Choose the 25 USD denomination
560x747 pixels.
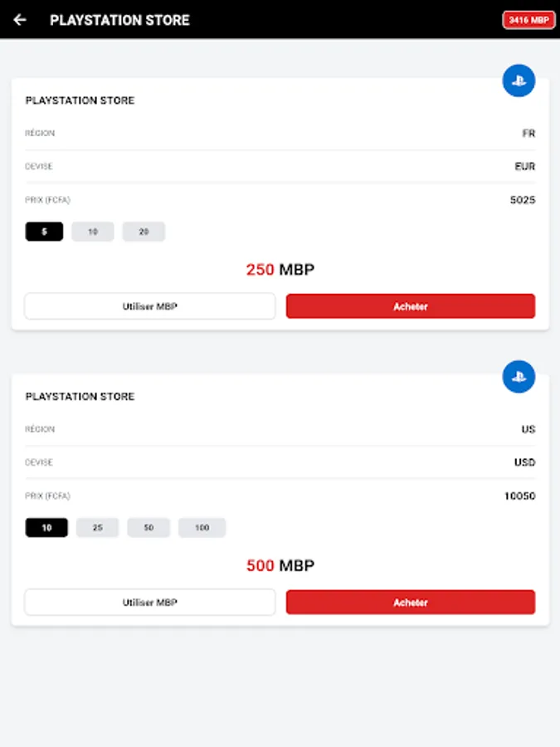coord(98,528)
